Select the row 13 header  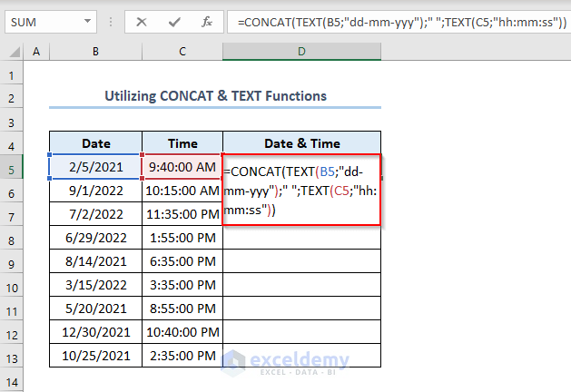pyautogui.click(x=13, y=358)
